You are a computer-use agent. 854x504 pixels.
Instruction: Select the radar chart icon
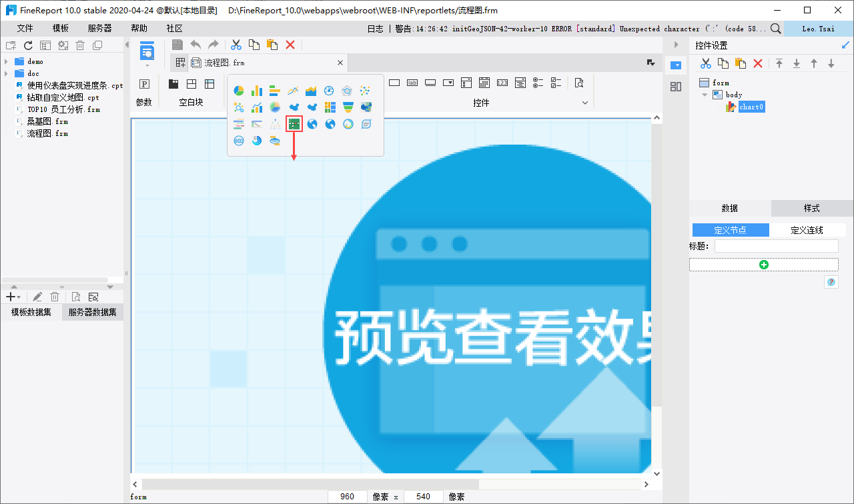pyautogui.click(x=347, y=91)
